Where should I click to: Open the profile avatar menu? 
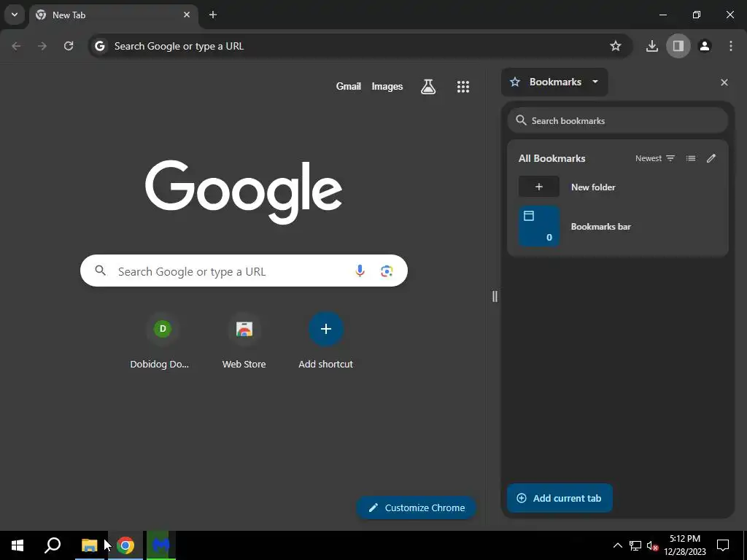(705, 46)
